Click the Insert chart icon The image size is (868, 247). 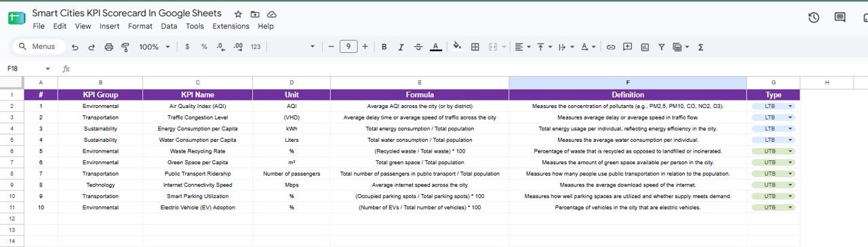645,47
